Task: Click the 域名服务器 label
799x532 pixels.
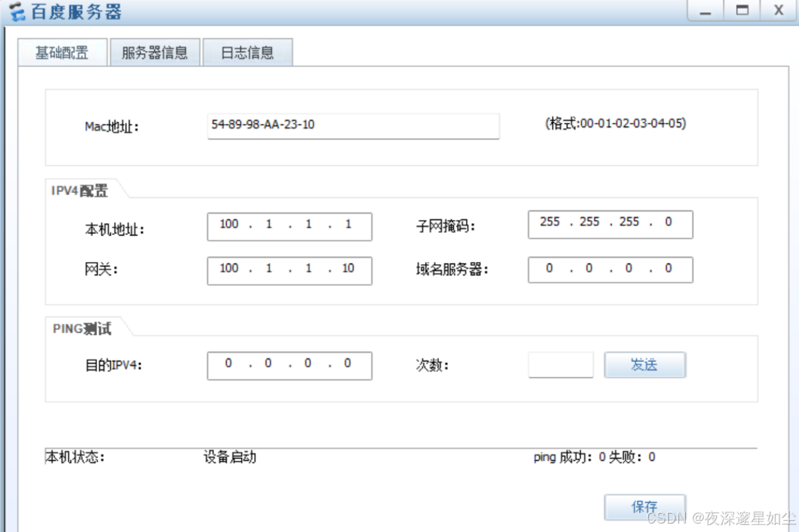Action: [x=452, y=269]
